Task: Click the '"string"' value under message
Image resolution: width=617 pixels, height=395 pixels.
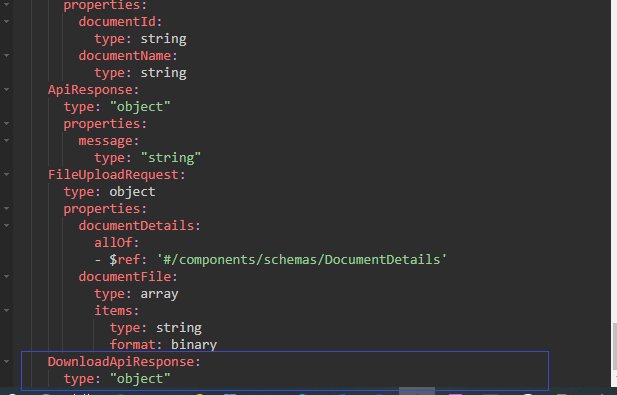Action: point(171,158)
